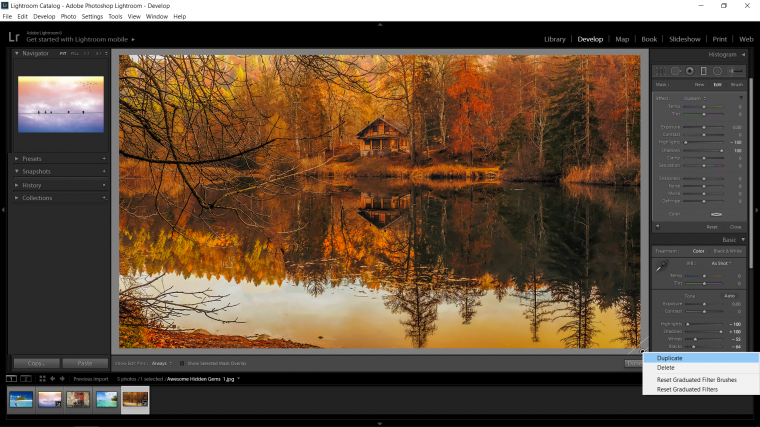Go back using filmstrip left arrow
Screen dimensions: 760x427
click(52, 379)
